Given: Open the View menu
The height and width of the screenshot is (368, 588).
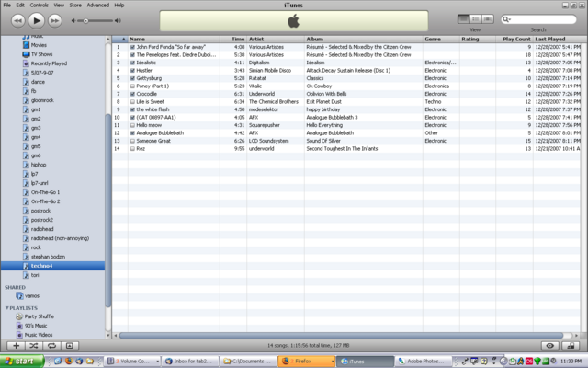Looking at the screenshot, I should pyautogui.click(x=59, y=5).
